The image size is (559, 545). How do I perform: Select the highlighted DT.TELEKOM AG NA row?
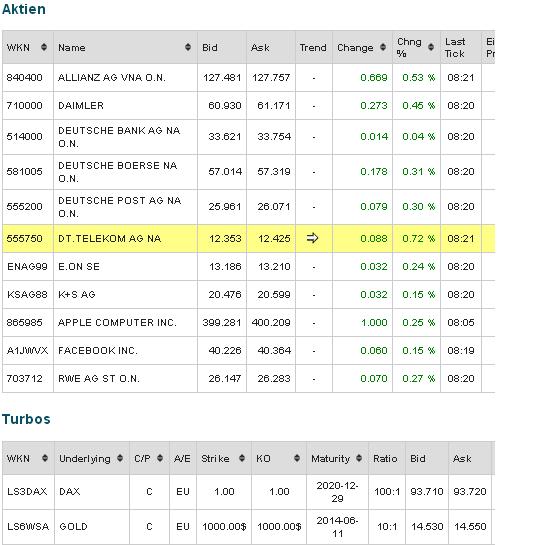(248, 238)
